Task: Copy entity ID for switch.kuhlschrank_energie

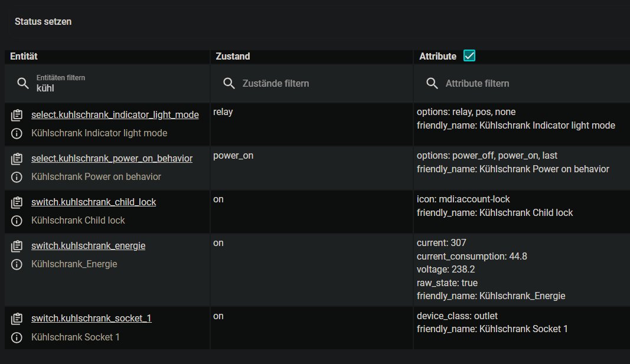Action: point(17,246)
